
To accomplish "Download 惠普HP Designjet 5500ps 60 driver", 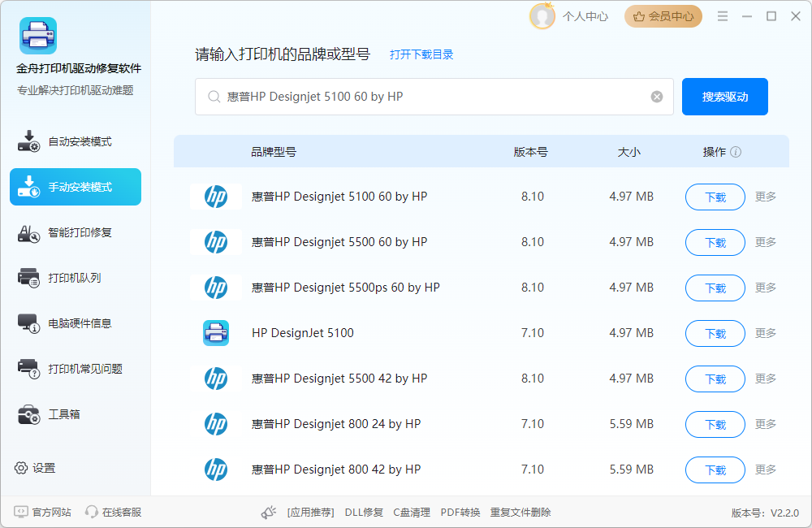I will point(715,288).
